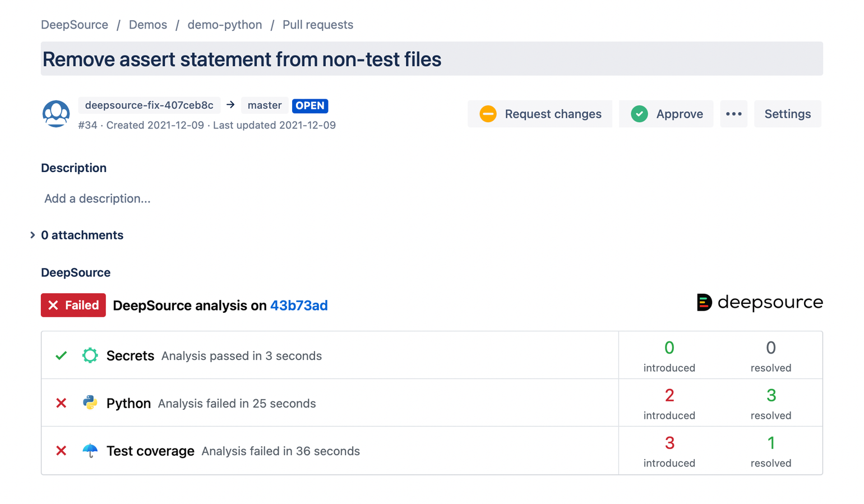The image size is (864, 504).
Task: Go to DeepSource breadcrumb
Action: [x=75, y=25]
